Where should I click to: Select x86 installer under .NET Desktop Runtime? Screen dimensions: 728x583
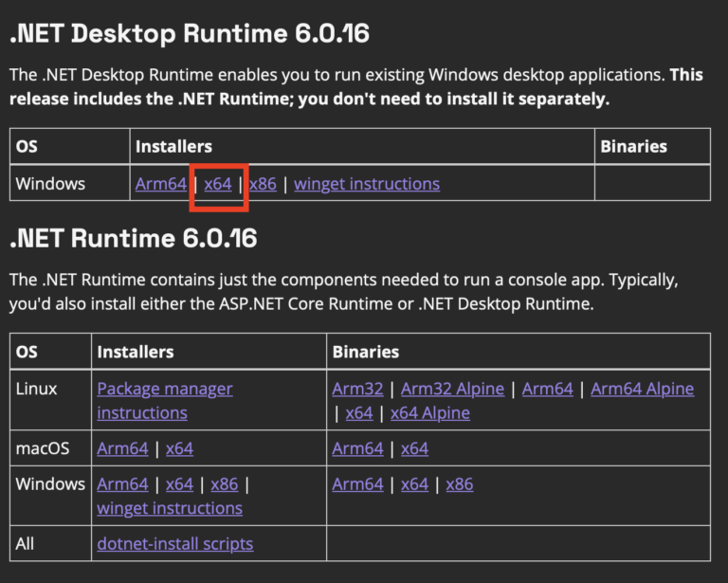coord(263,184)
